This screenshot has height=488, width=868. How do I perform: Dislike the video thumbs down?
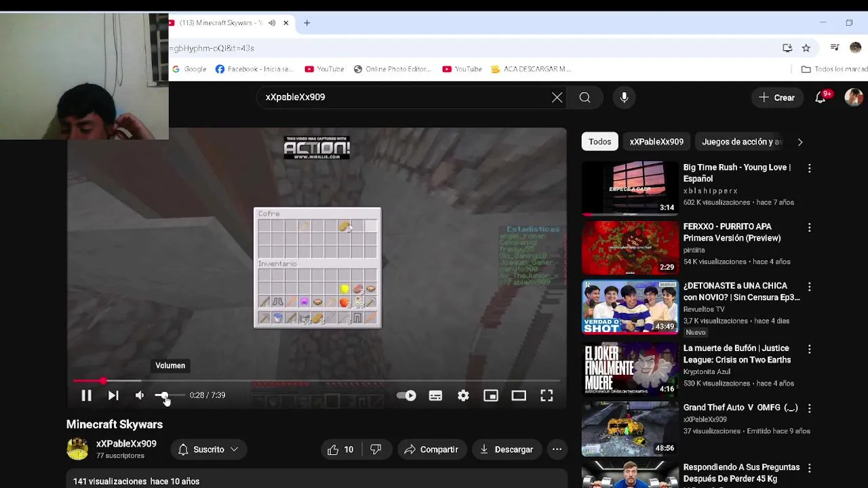point(376,449)
